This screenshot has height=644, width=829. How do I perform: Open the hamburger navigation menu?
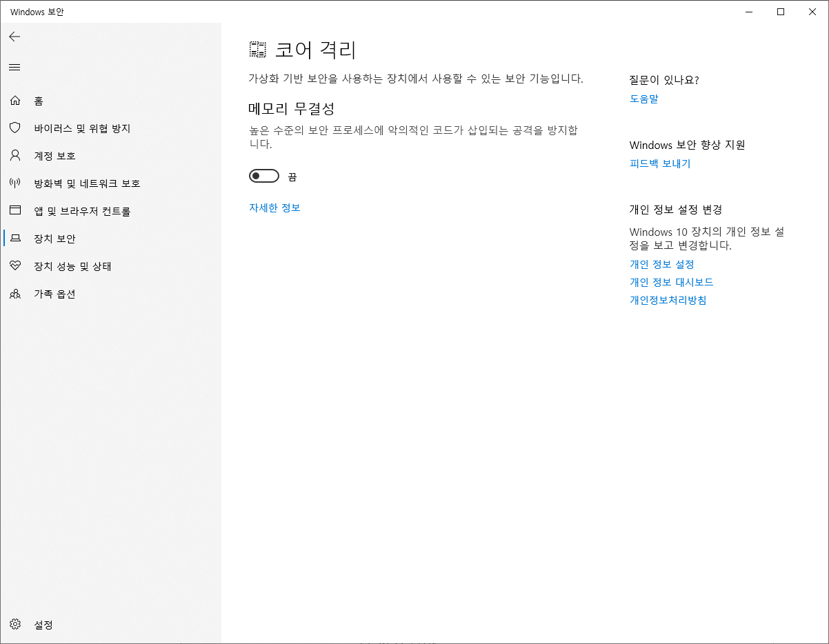[x=14, y=67]
